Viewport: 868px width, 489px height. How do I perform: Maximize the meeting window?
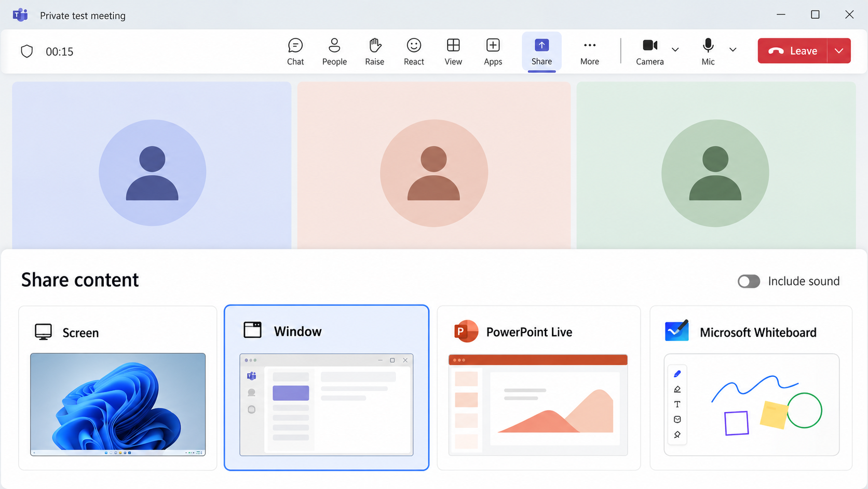(815, 15)
